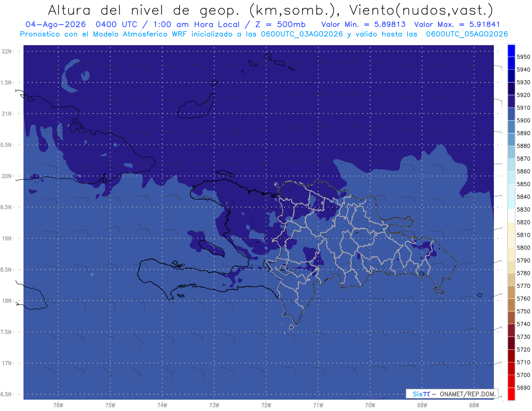Image resolution: width=532 pixels, height=411 pixels.
Task: Click the '5750' color scale value
Action: click(x=523, y=311)
